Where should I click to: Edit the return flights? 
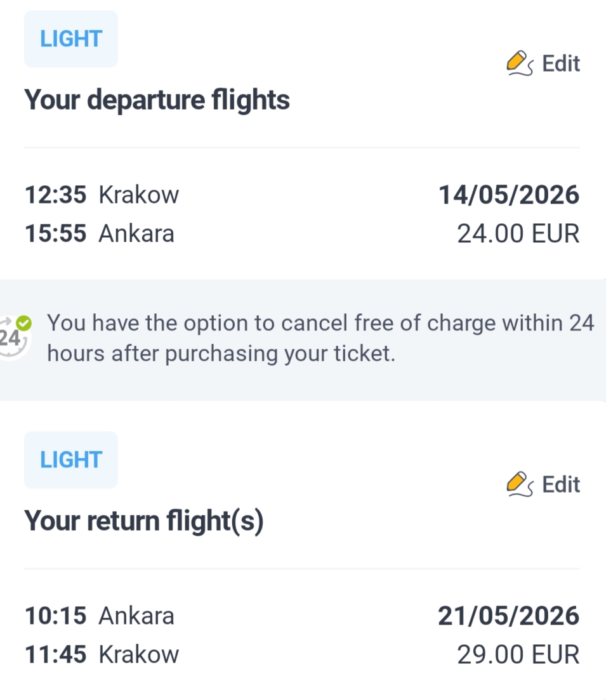pyautogui.click(x=543, y=484)
